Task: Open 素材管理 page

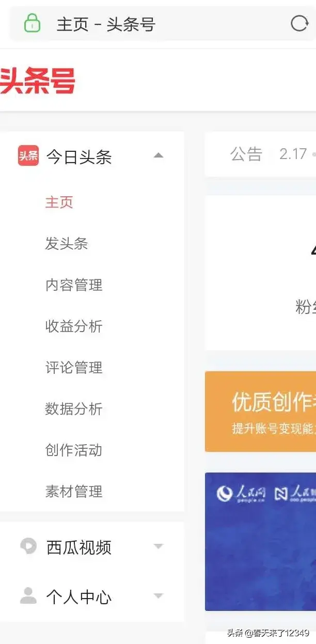Action: (74, 491)
